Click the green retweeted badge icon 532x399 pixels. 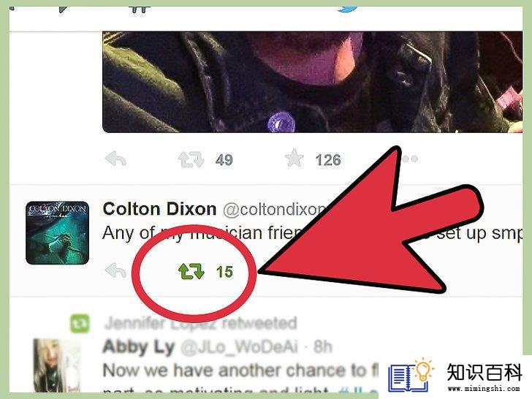(80, 323)
